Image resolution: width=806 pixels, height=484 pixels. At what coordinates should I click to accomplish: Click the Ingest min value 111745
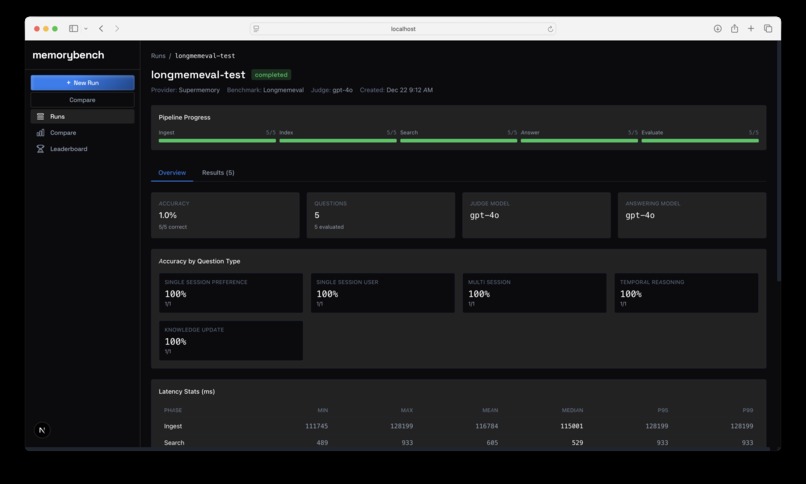click(317, 426)
